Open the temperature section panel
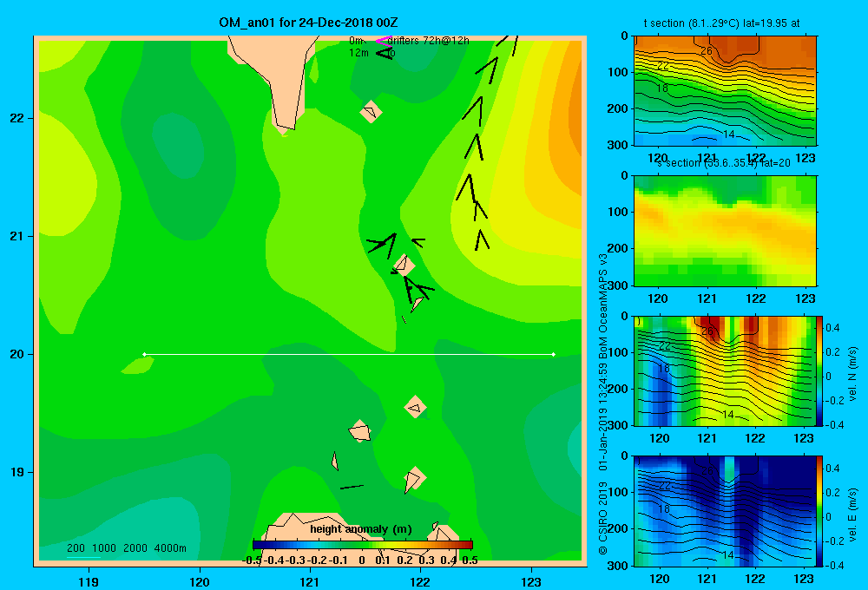This screenshot has height=590, width=868. (725, 91)
